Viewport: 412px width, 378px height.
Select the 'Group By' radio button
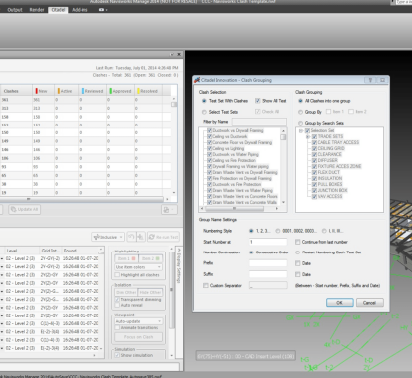[x=300, y=112]
